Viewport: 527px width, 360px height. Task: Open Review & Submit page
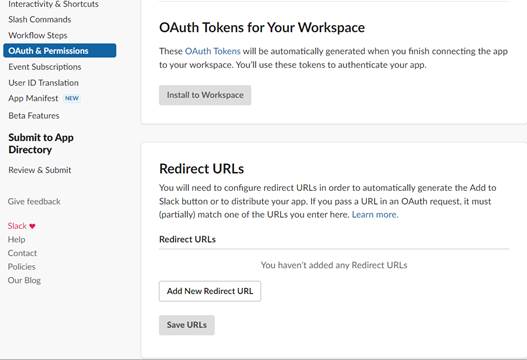tap(40, 170)
